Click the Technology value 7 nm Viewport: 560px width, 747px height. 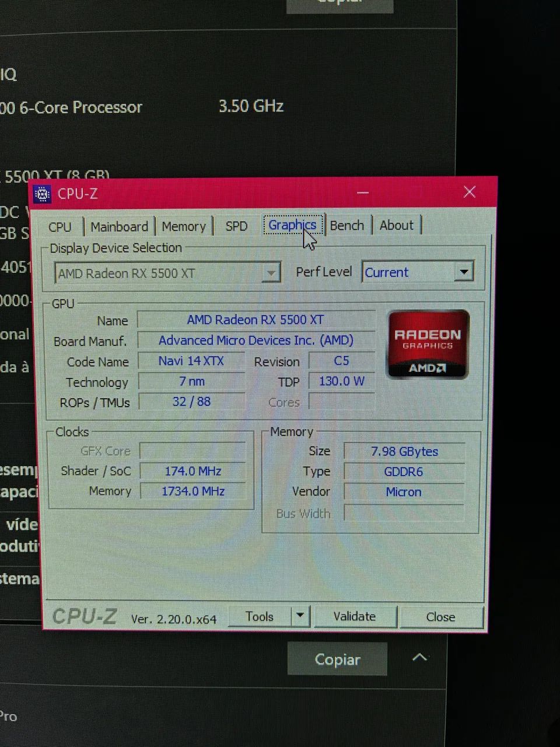click(x=191, y=382)
